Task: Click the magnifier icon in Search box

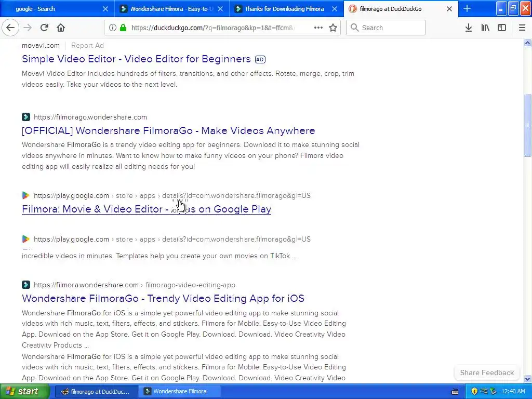Action: (x=354, y=28)
